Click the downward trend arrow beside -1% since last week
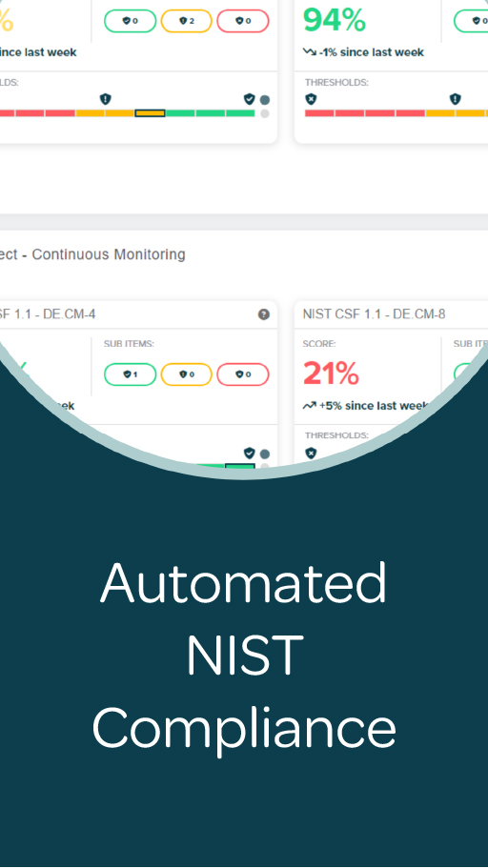 point(309,52)
